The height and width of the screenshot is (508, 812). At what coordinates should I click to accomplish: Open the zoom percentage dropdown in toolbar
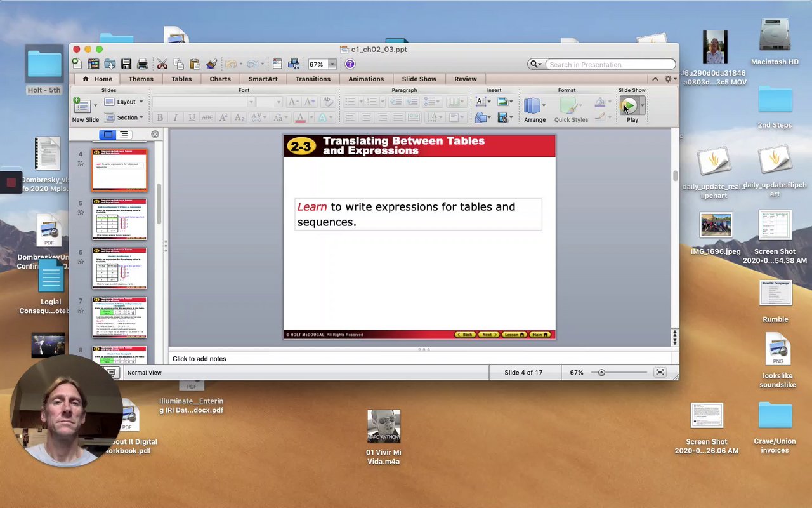pos(332,64)
